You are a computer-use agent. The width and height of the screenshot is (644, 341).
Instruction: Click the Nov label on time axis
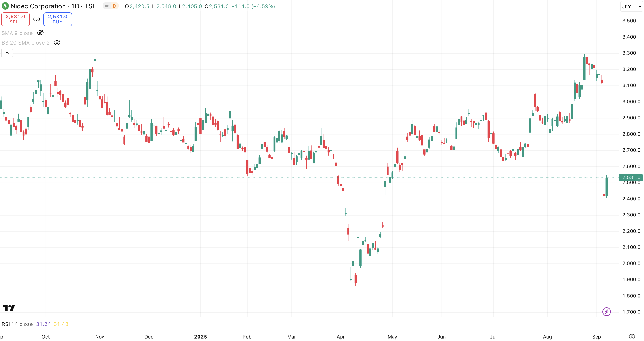click(x=99, y=337)
